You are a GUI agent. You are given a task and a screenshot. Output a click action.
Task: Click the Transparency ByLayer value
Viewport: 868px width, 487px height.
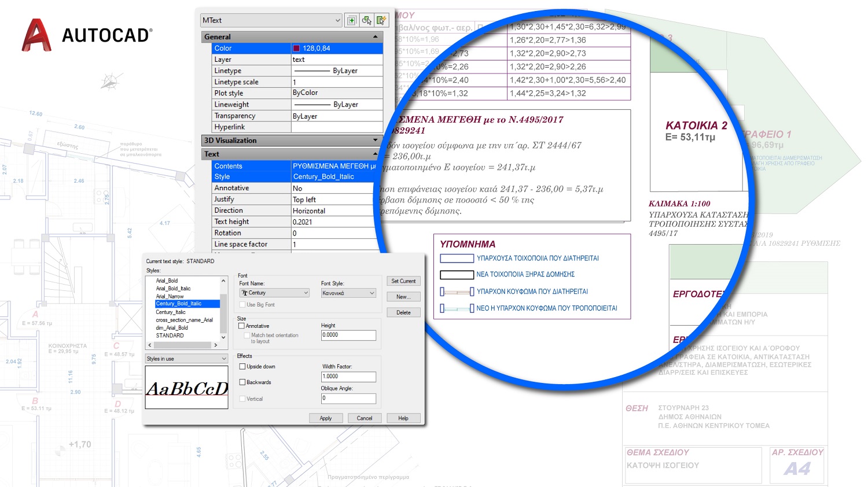tap(337, 116)
